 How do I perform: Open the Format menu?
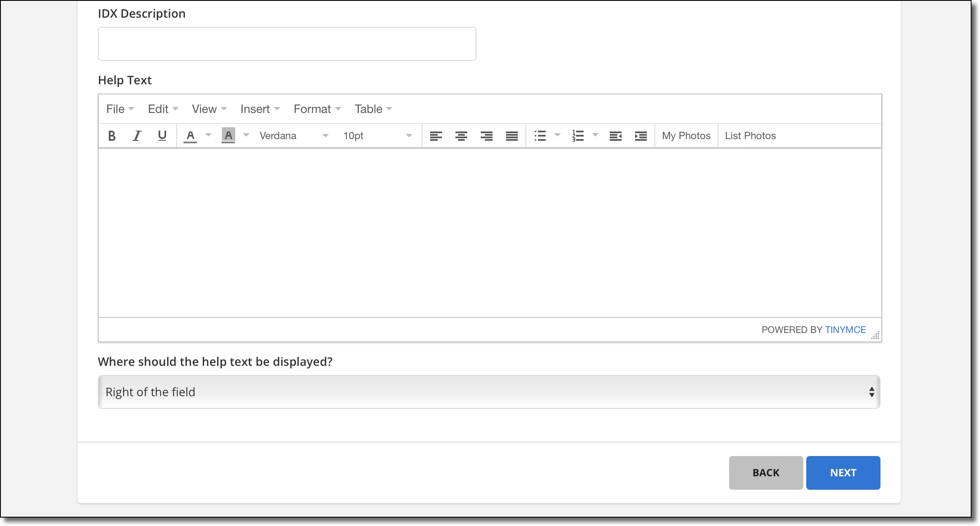(318, 109)
